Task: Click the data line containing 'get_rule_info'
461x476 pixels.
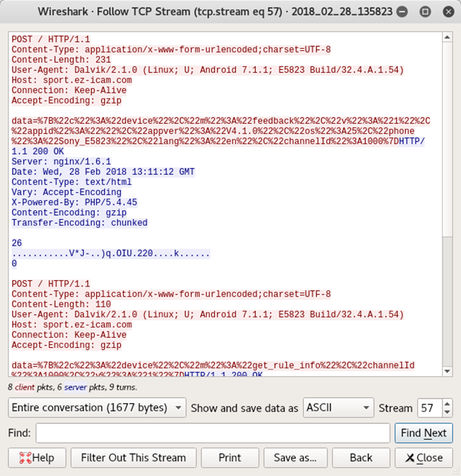Action: [213, 365]
